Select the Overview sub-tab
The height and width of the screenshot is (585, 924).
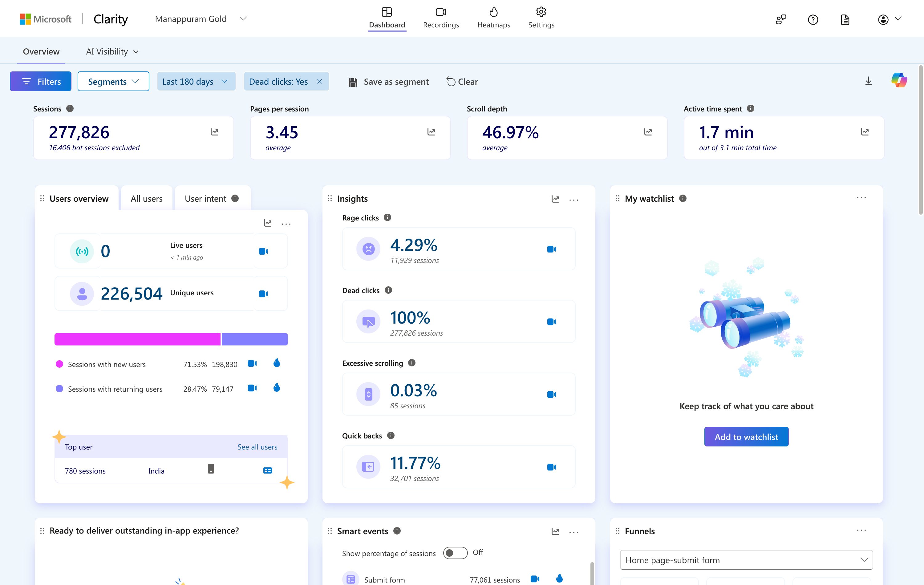(41, 52)
